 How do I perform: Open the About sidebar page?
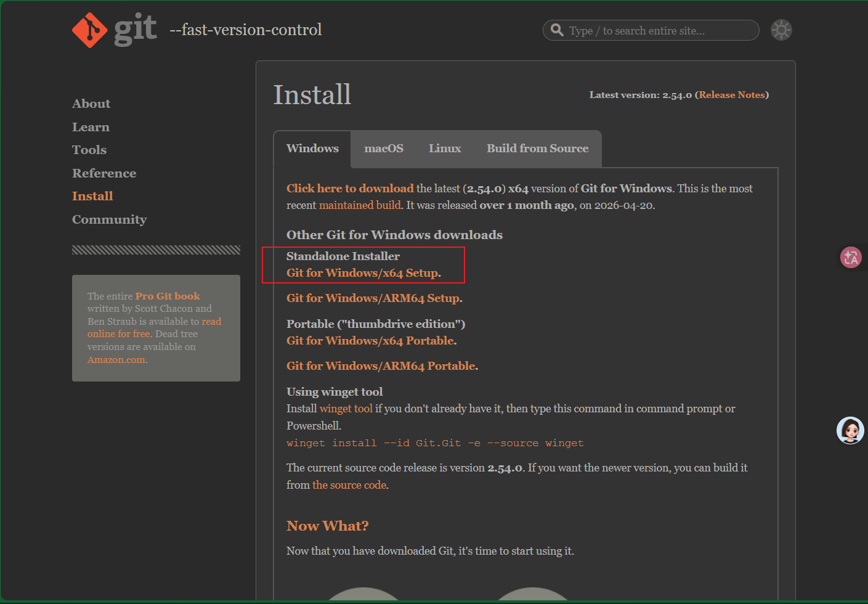[91, 104]
